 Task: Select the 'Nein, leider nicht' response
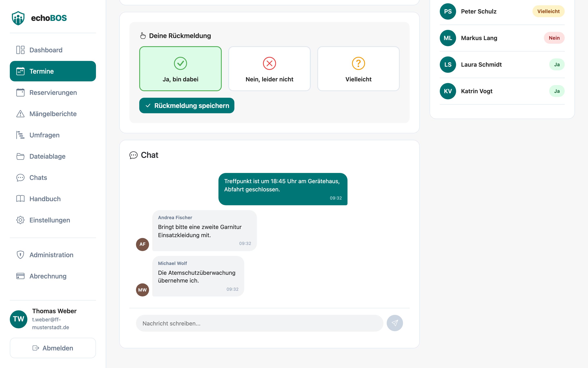(x=269, y=69)
